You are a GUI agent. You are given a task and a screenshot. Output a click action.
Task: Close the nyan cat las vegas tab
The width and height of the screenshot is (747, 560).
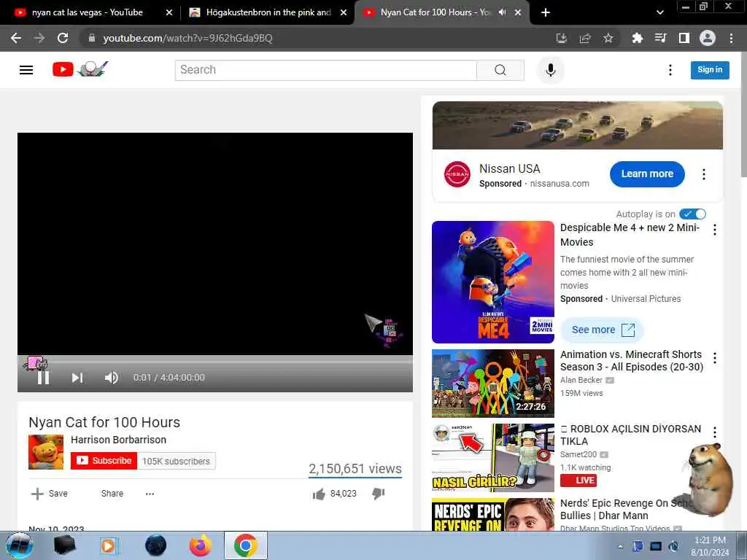tap(169, 12)
